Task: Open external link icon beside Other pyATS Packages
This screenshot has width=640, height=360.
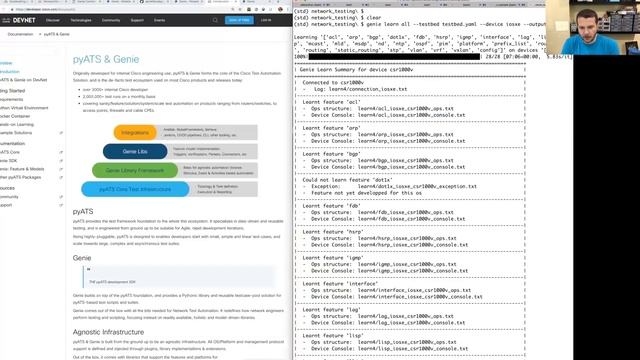Action: (61, 178)
